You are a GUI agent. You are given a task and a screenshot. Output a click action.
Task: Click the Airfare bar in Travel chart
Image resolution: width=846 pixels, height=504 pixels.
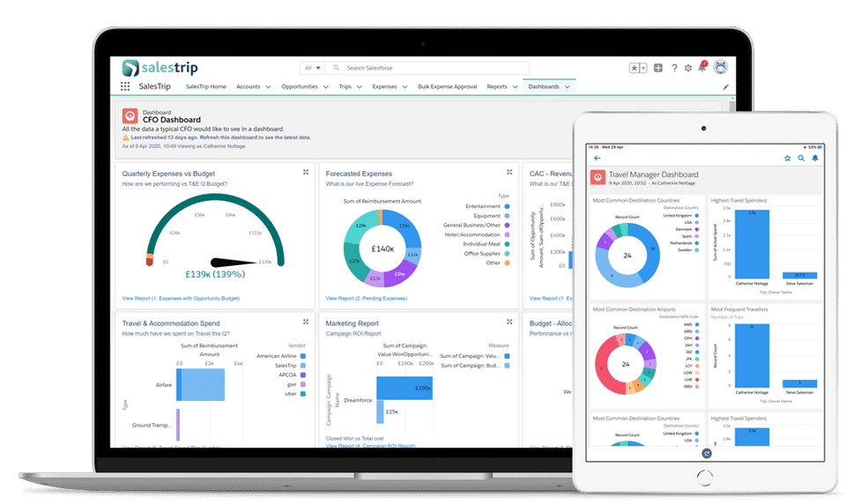[200, 384]
